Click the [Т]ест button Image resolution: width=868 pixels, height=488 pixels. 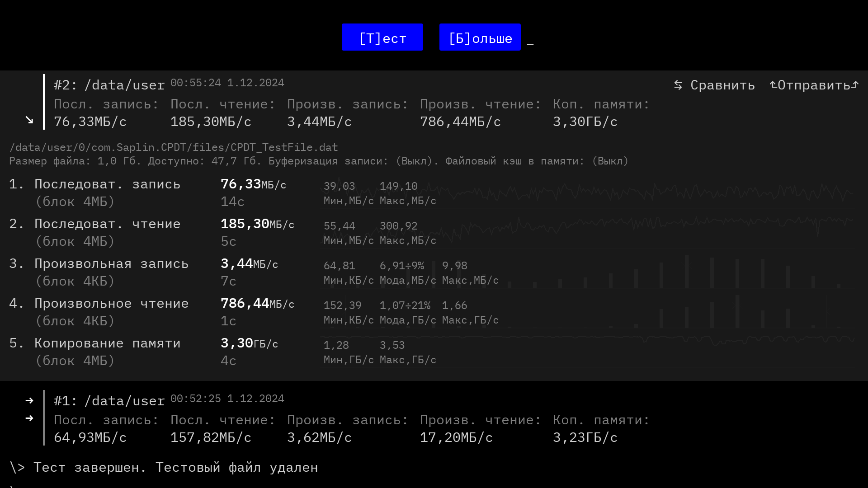[382, 38]
